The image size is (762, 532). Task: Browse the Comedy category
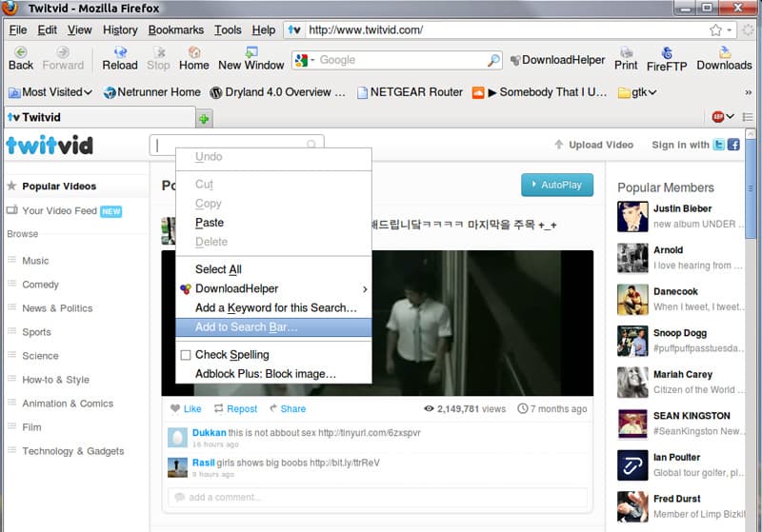pos(40,285)
